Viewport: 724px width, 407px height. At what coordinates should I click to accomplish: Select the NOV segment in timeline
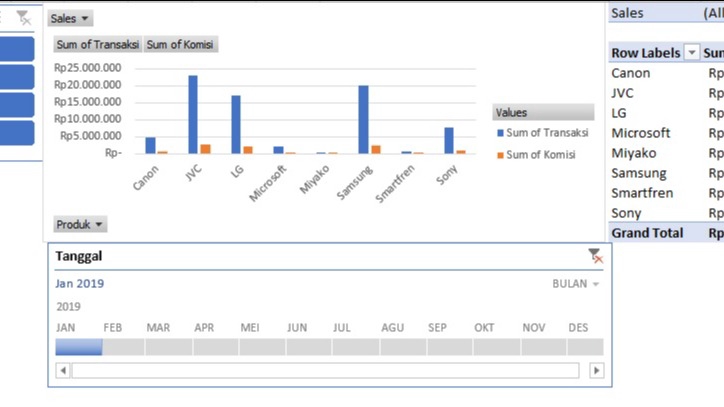tap(543, 347)
